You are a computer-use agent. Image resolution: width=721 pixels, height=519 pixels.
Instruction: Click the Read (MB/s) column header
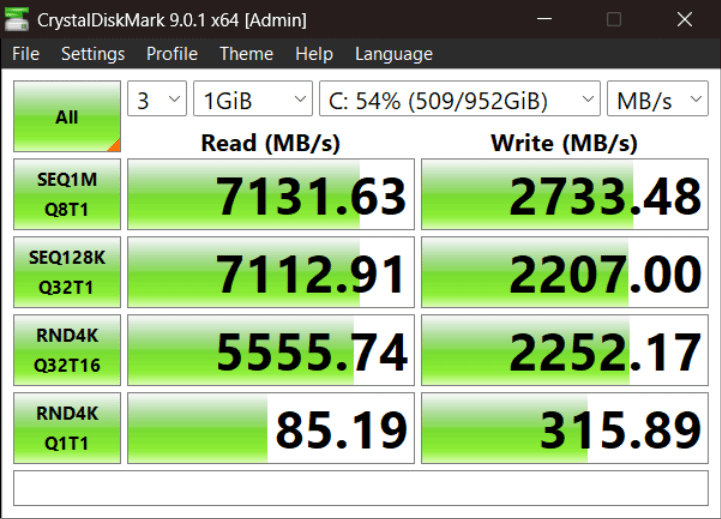point(271,143)
